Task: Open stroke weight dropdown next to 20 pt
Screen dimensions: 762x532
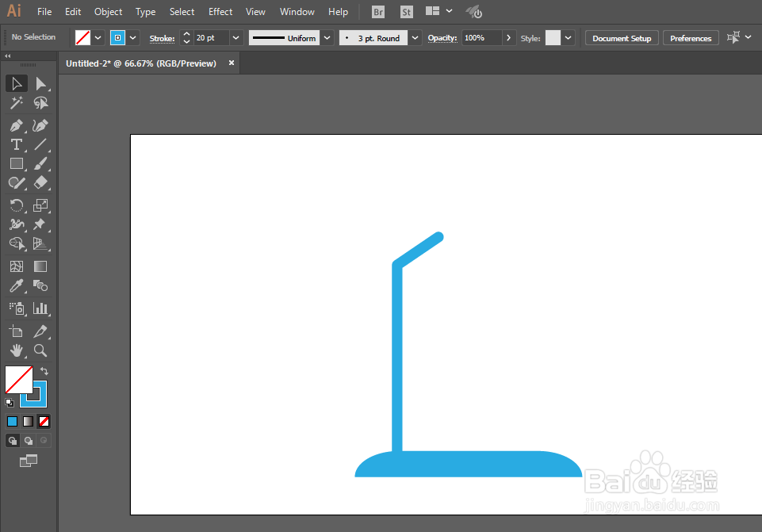Action: [235, 38]
